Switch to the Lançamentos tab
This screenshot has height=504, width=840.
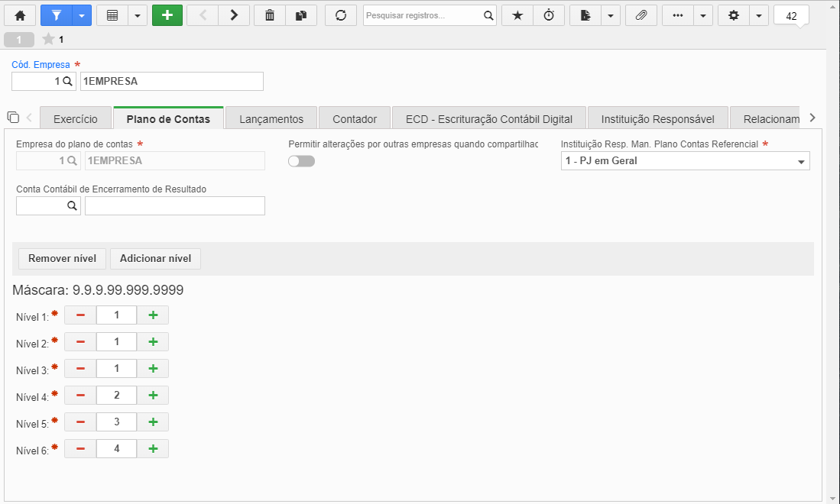(271, 119)
